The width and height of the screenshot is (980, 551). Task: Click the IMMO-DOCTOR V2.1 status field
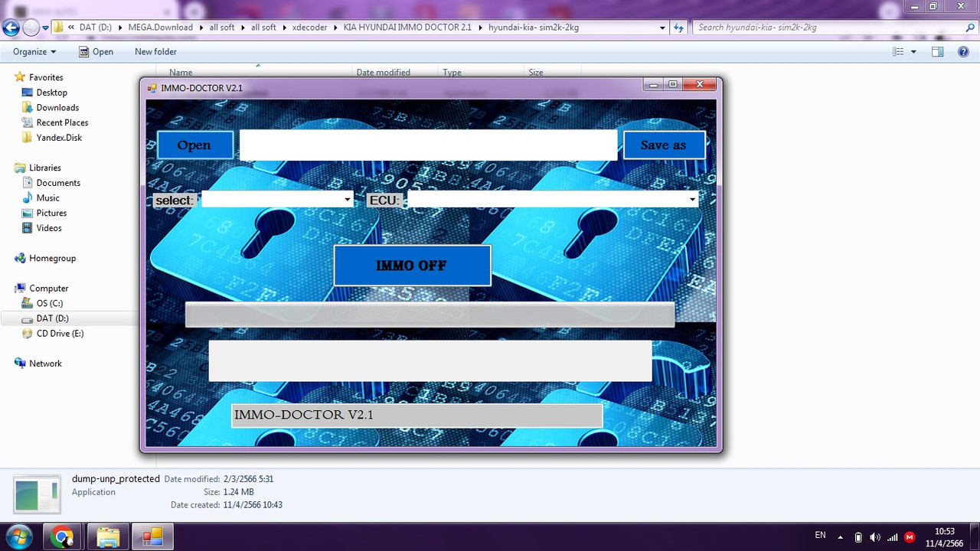[x=416, y=415]
